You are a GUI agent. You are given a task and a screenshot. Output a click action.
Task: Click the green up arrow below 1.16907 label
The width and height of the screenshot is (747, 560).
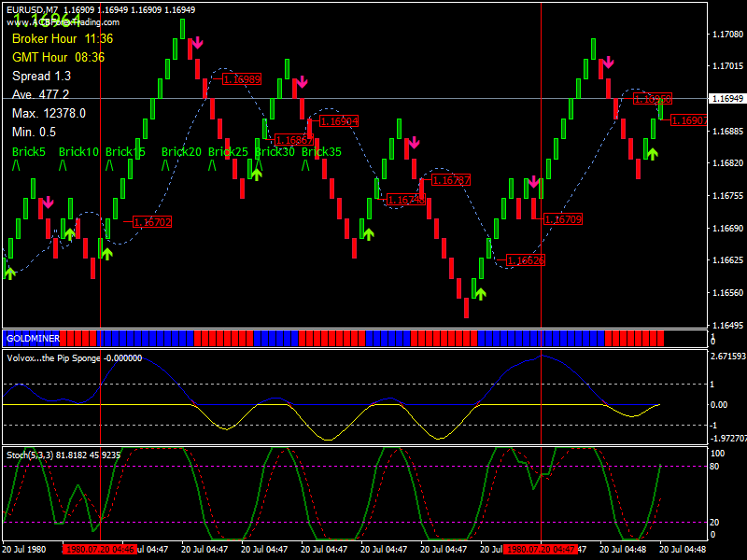pos(651,153)
